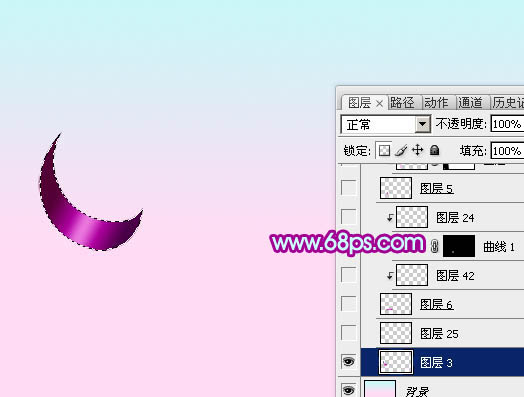
Task: Click the lock position move icon
Action: [418, 150]
